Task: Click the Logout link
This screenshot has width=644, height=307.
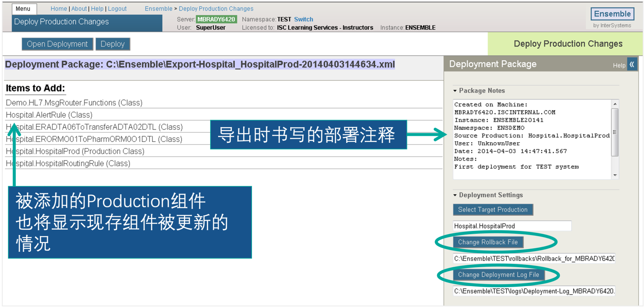Action: [x=117, y=8]
